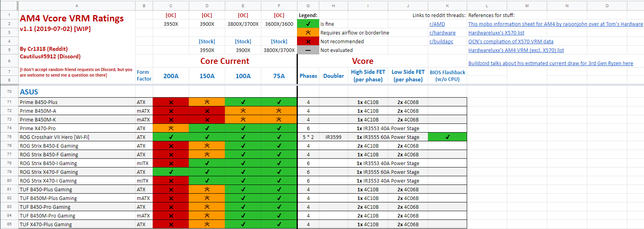Click the 'BIOS Flashback (w/o CPU)' heading
Image resolution: width=644 pixels, height=229 pixels.
tap(447, 76)
